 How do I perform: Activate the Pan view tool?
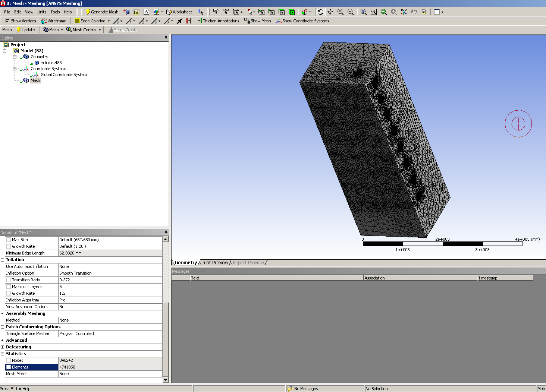330,12
